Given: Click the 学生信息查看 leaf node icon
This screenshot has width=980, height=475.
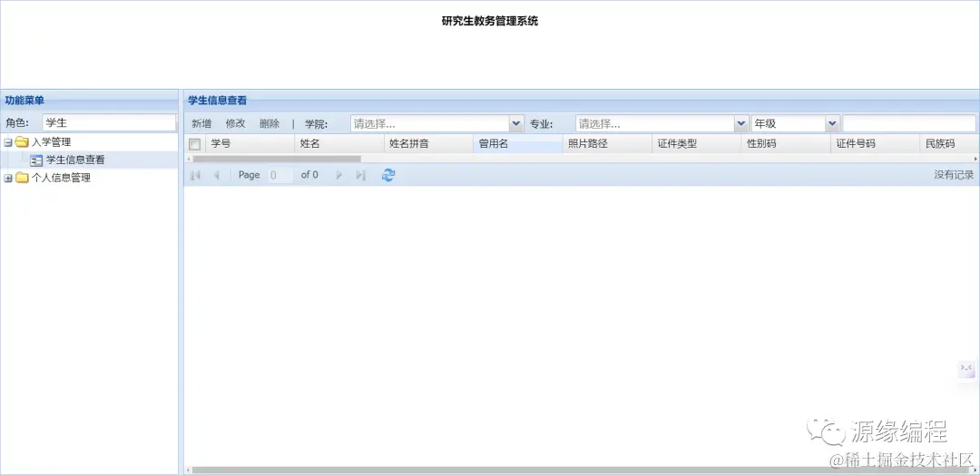Looking at the screenshot, I should (x=36, y=160).
